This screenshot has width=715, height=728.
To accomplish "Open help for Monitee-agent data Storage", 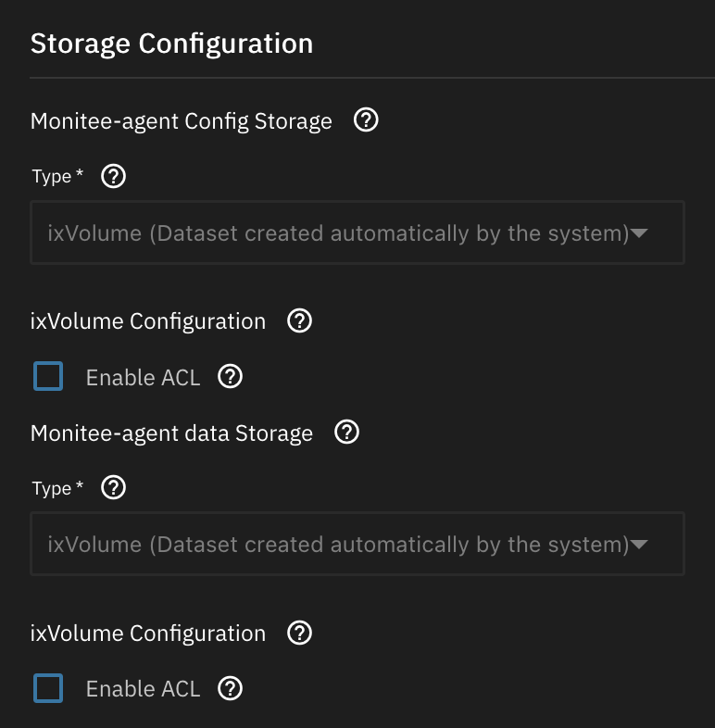I will 347,433.
